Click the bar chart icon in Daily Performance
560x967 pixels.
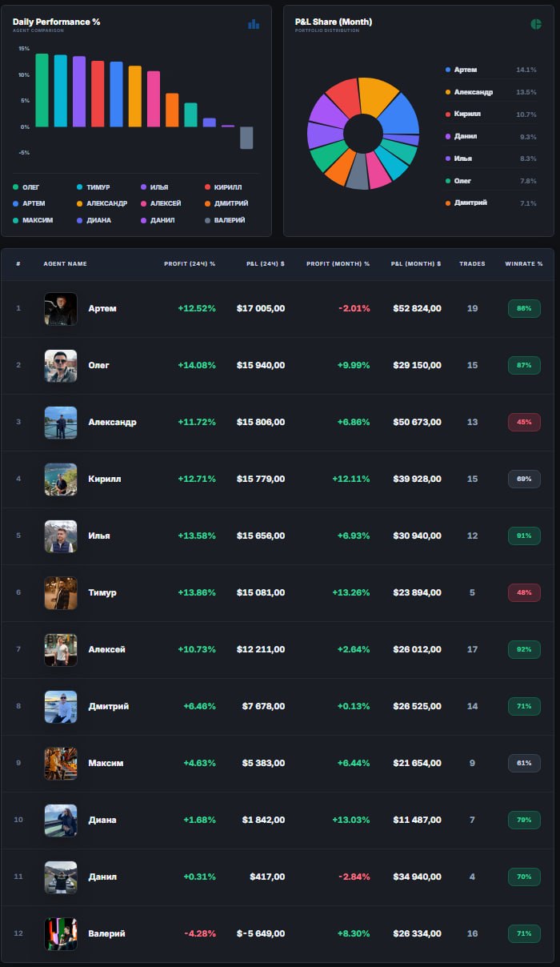coord(254,24)
